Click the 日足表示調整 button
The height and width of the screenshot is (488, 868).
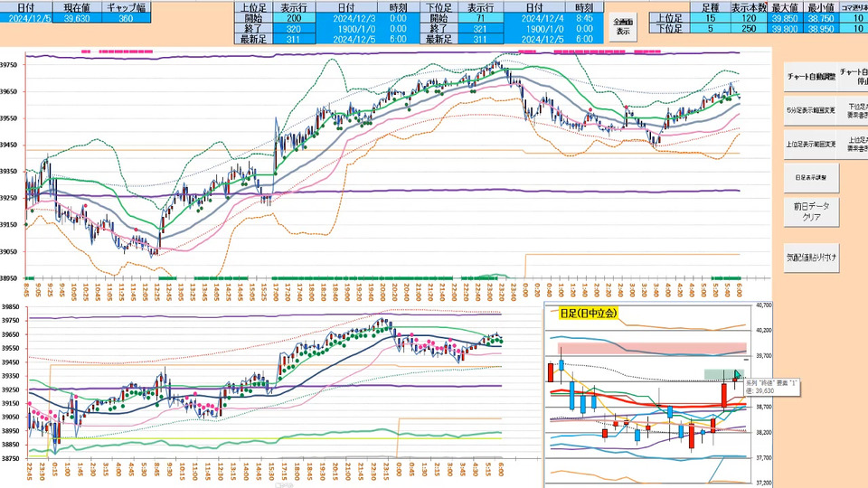point(811,178)
